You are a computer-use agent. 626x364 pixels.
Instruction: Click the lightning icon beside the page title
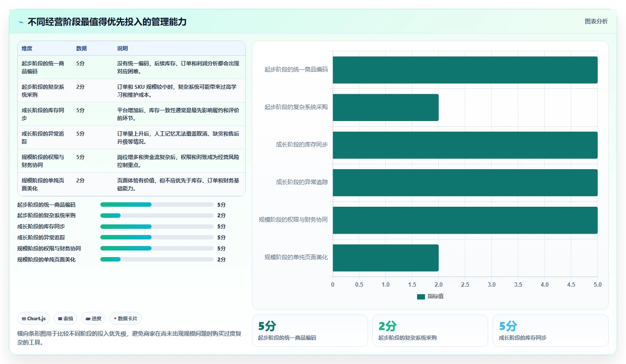coord(21,22)
